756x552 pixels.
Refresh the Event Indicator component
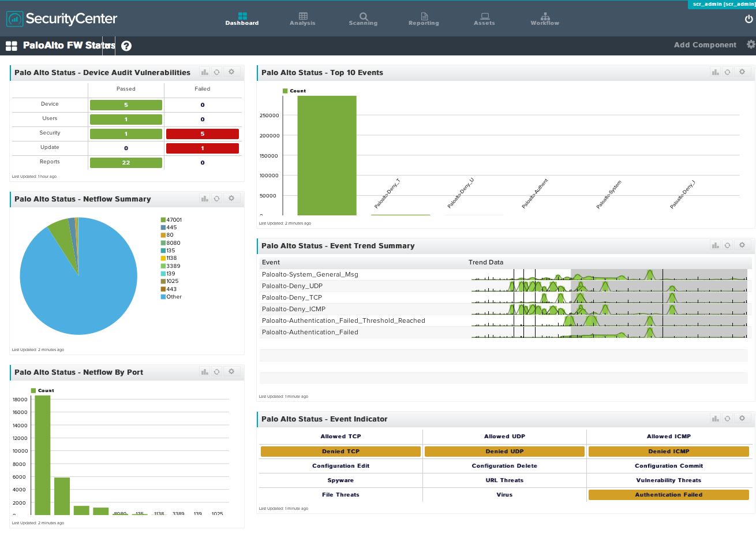(x=727, y=419)
